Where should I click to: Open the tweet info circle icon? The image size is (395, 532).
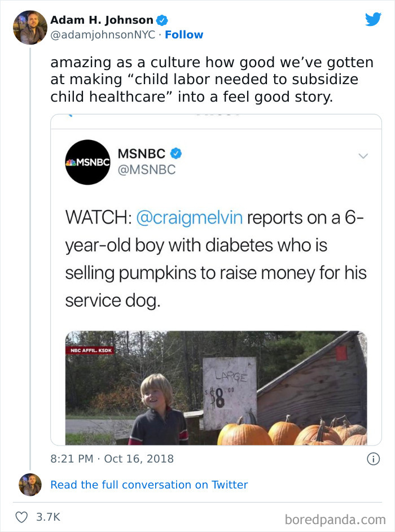coord(373,459)
